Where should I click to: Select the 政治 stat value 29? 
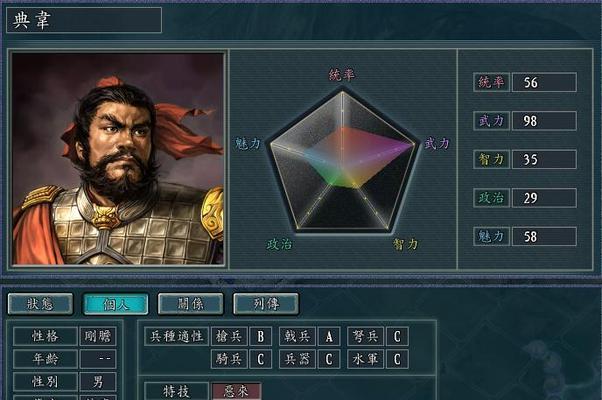pyautogui.click(x=544, y=198)
